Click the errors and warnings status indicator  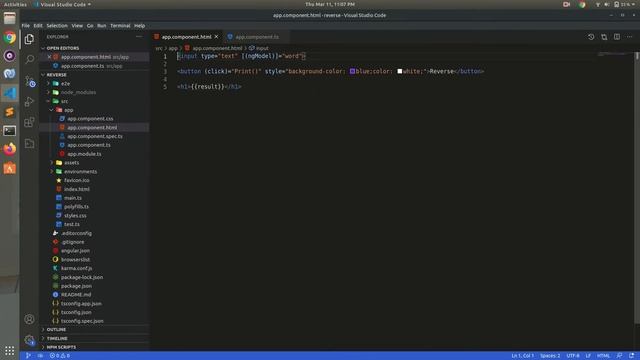tap(60, 356)
